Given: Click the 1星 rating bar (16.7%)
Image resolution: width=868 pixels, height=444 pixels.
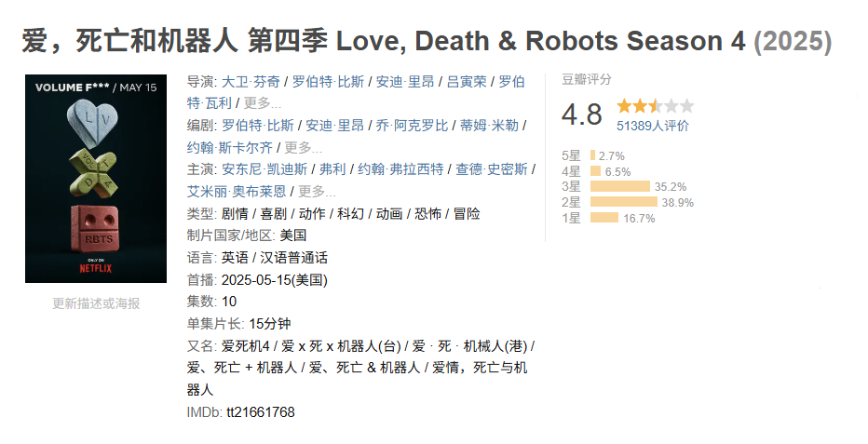Looking at the screenshot, I should pos(604,218).
